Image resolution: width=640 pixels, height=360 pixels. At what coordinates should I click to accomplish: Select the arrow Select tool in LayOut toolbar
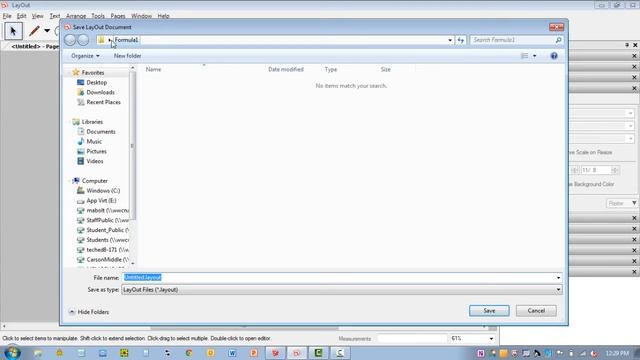[13, 31]
